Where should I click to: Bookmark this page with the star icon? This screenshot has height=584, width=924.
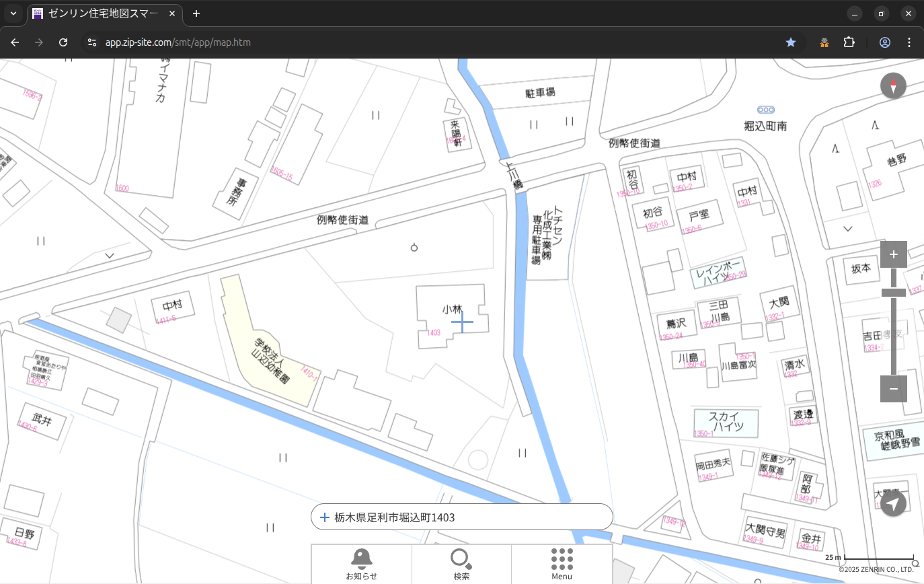tap(791, 42)
